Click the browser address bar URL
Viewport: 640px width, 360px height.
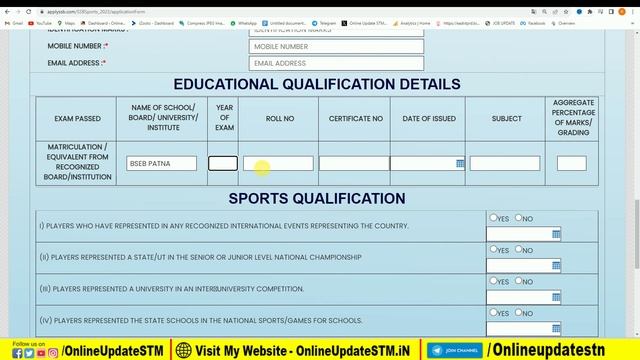(96, 12)
